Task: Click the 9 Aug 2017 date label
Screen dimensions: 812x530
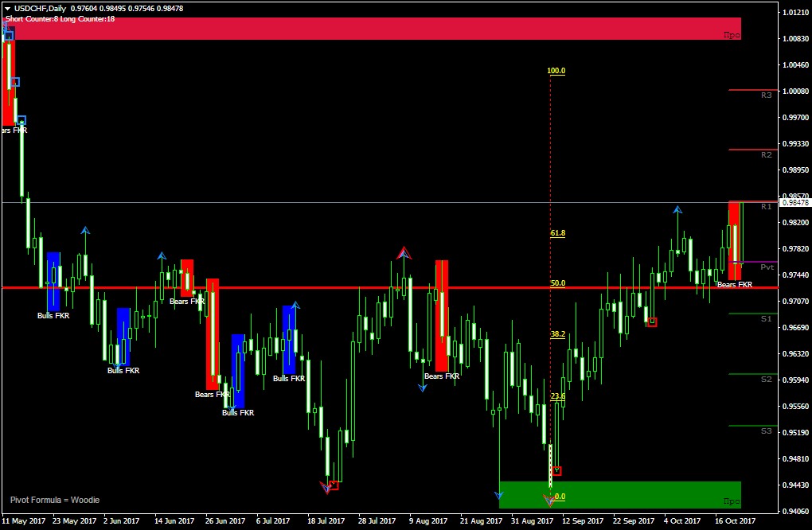Action: click(427, 520)
